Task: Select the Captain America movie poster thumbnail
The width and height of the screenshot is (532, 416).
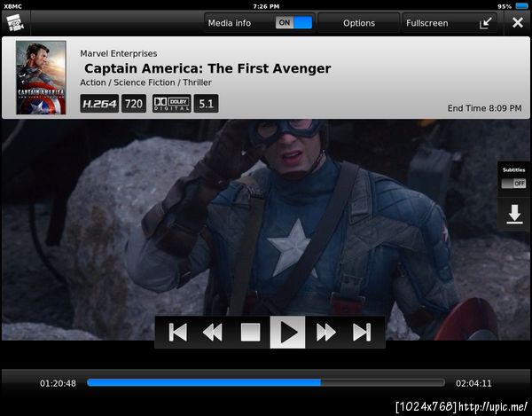Action: click(x=41, y=78)
